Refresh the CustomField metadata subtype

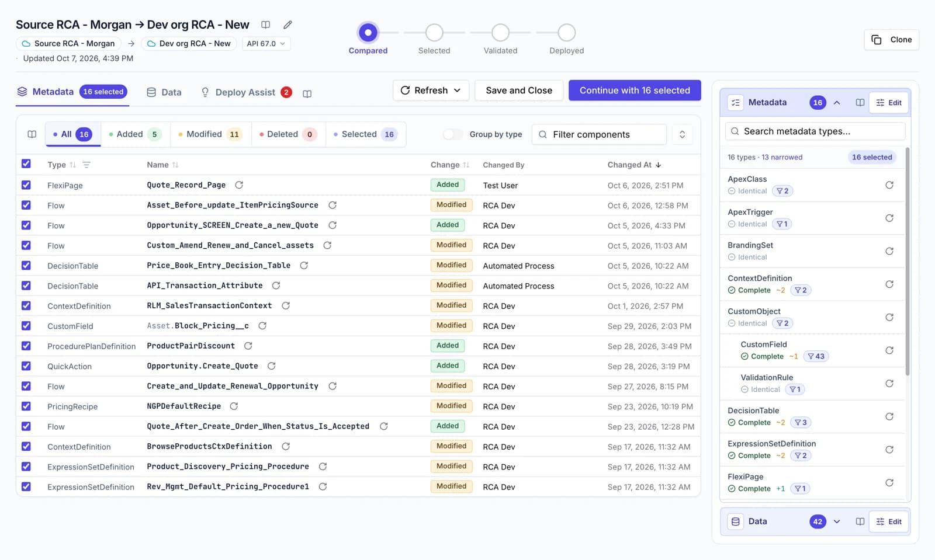[x=889, y=350]
